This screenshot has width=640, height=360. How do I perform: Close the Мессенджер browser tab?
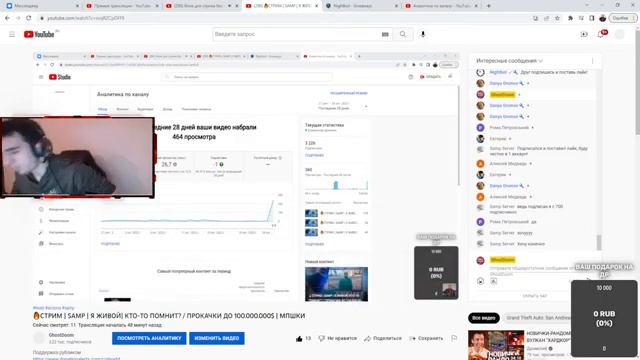(78, 6)
